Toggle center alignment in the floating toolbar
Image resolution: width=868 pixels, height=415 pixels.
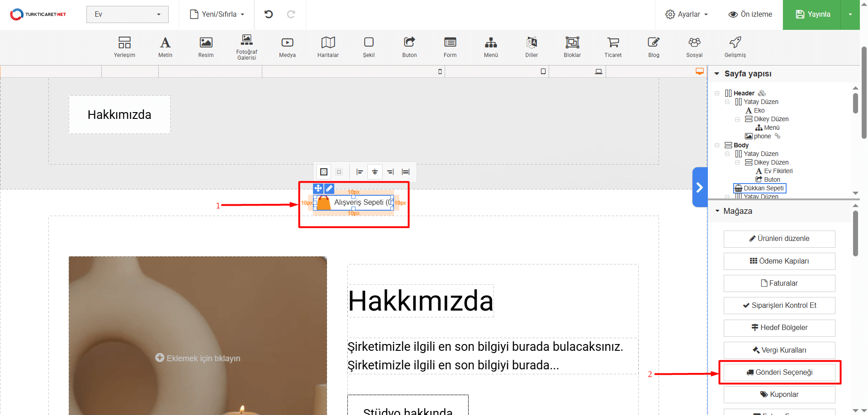[x=375, y=172]
